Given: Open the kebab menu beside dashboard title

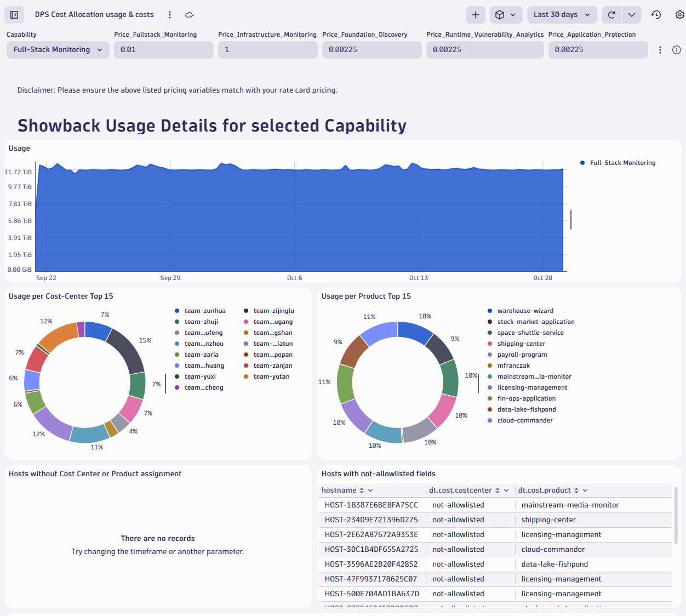Looking at the screenshot, I should [170, 15].
